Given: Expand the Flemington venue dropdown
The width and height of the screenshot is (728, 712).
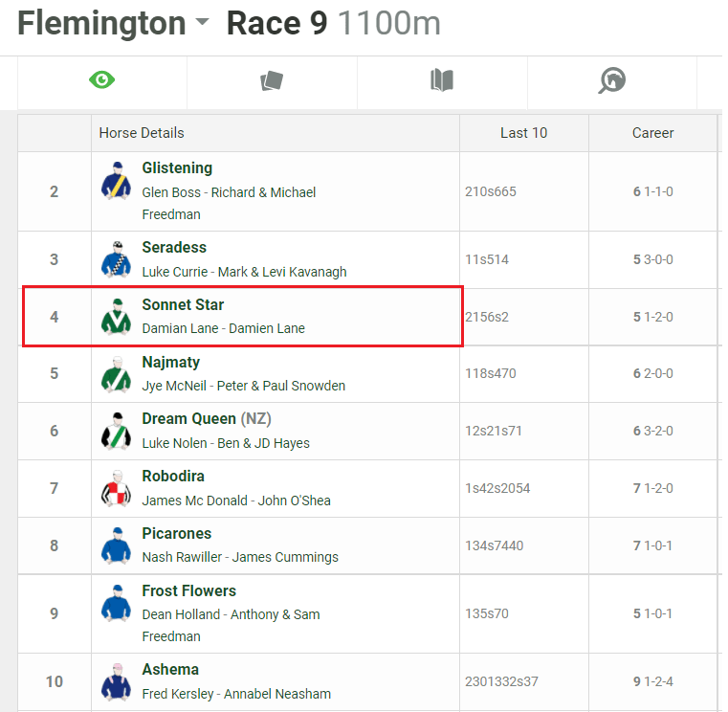Looking at the screenshot, I should pos(202,24).
